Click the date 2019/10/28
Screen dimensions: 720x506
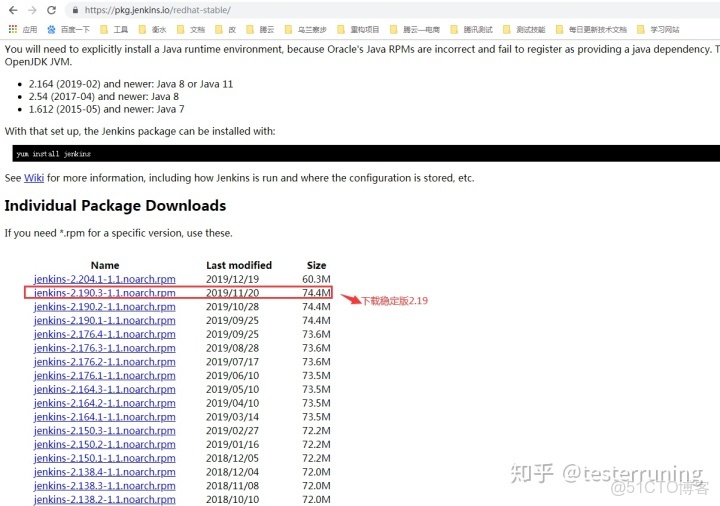click(232, 307)
